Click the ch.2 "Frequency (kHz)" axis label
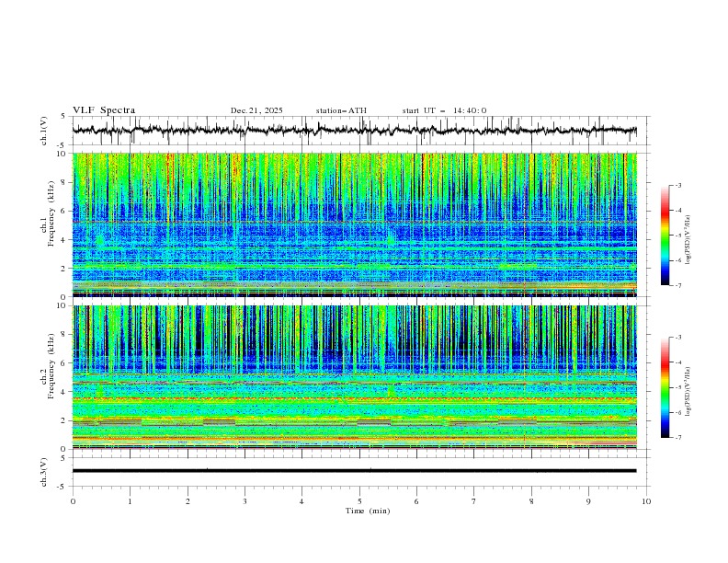728x563 pixels. click(51, 366)
